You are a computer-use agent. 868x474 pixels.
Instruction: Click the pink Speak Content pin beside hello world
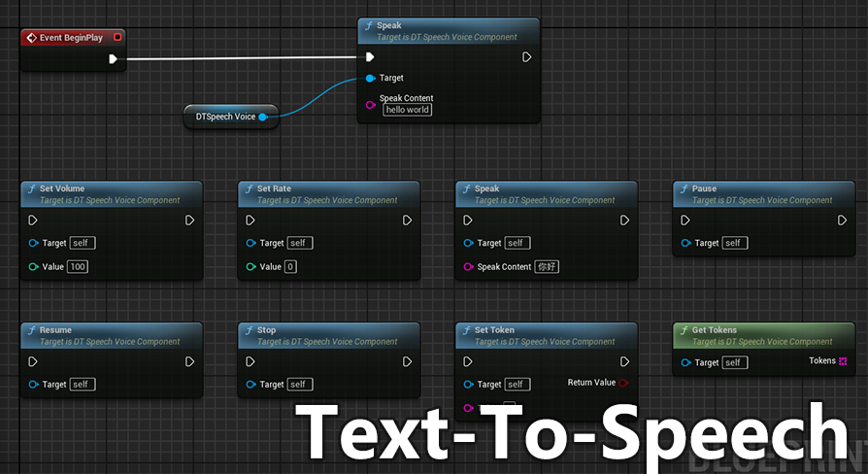point(370,104)
